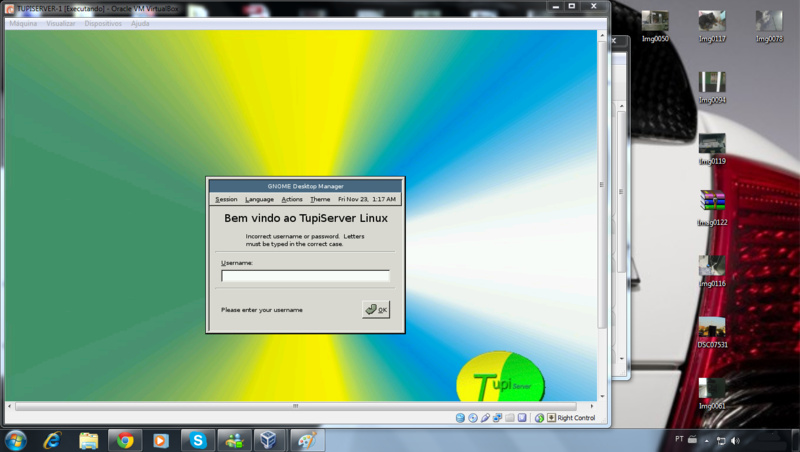Show hidden tray icons arrow
The image size is (800, 452).
[x=707, y=441]
